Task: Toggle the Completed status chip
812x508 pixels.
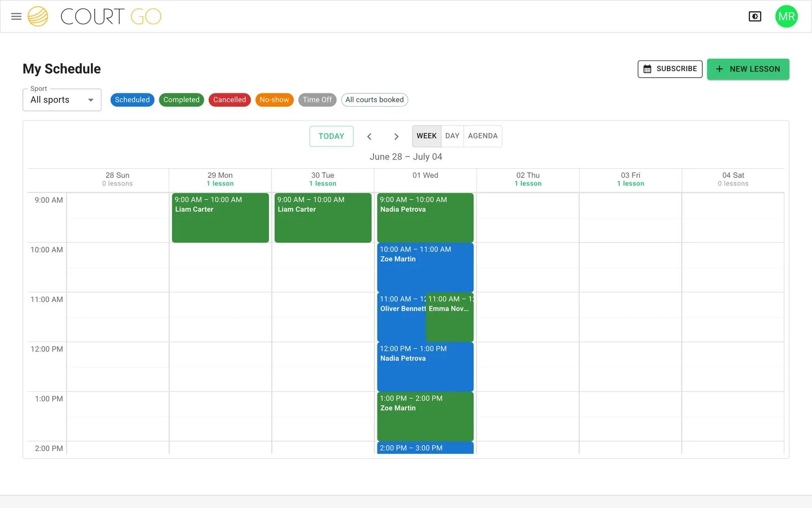Action: [x=181, y=100]
